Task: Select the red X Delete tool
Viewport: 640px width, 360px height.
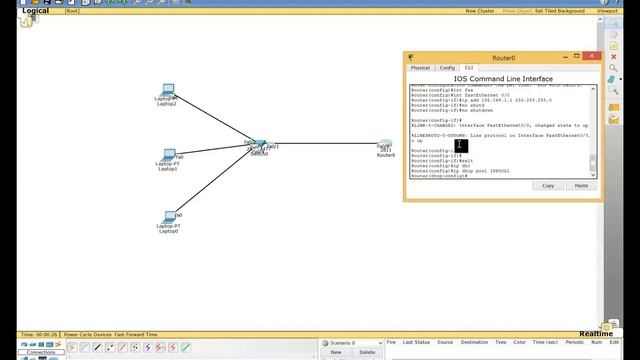Action: click(x=613, y=57)
